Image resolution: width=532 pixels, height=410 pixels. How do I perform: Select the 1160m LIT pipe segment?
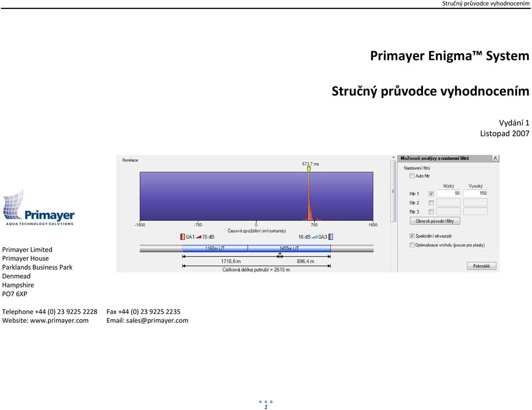215,249
